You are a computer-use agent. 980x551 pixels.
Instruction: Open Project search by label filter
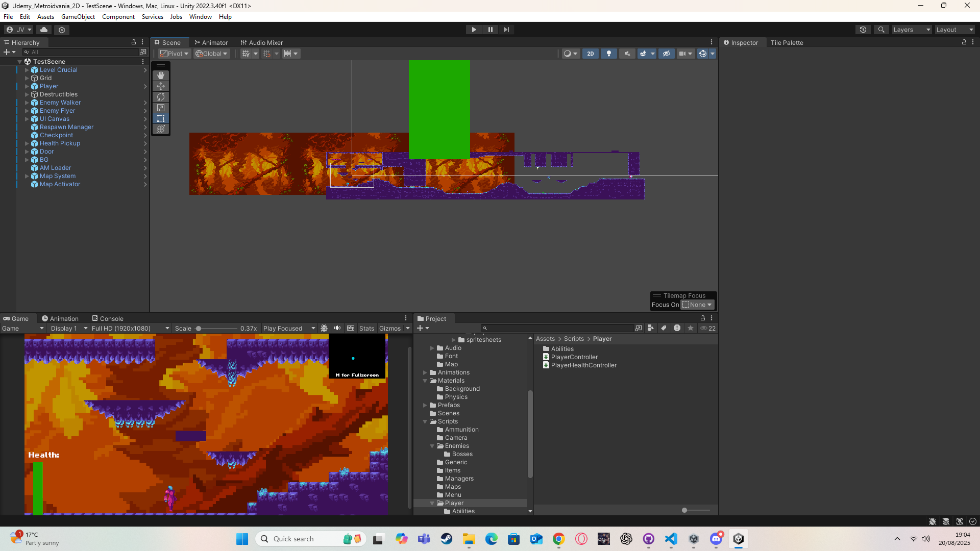pyautogui.click(x=664, y=328)
